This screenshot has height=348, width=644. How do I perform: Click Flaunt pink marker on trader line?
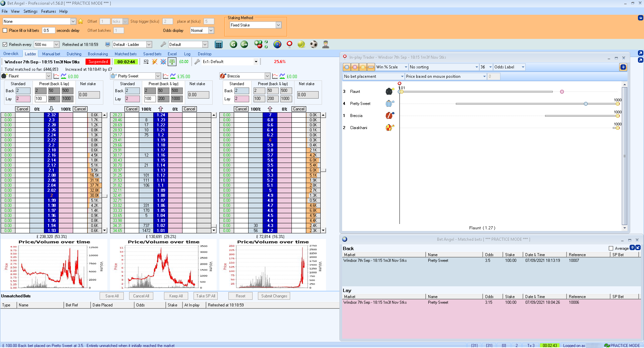562,92
